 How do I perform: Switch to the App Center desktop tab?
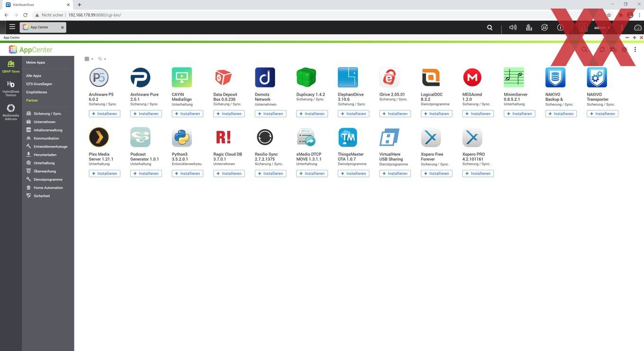coord(43,27)
